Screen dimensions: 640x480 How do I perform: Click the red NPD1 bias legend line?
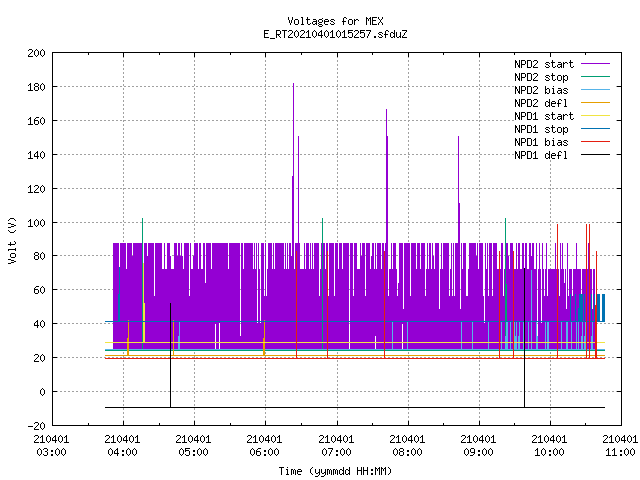pyautogui.click(x=595, y=142)
